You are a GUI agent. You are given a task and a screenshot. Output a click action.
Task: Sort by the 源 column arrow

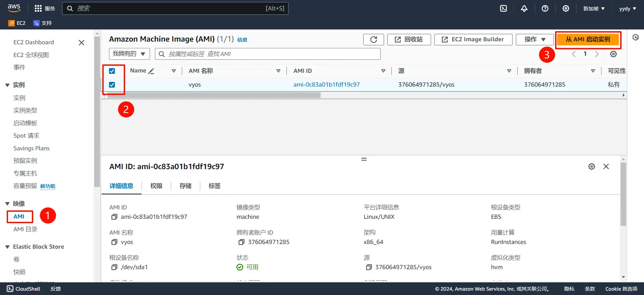tap(509, 71)
